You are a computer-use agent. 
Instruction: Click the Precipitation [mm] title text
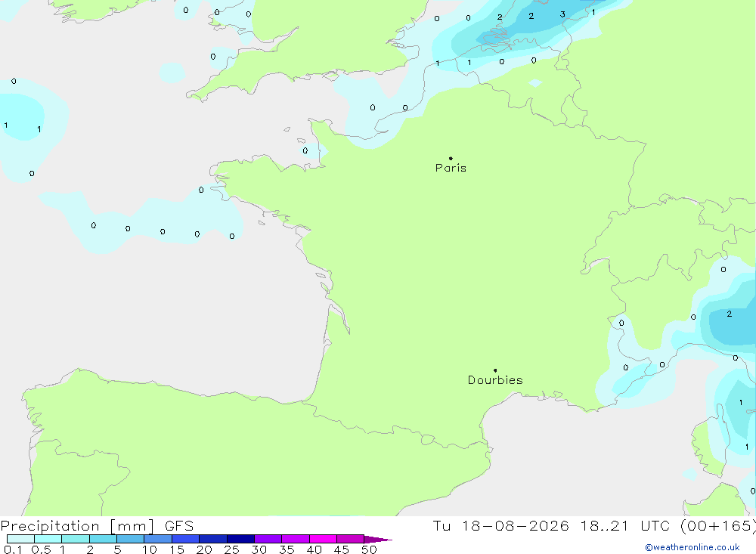pos(77,526)
